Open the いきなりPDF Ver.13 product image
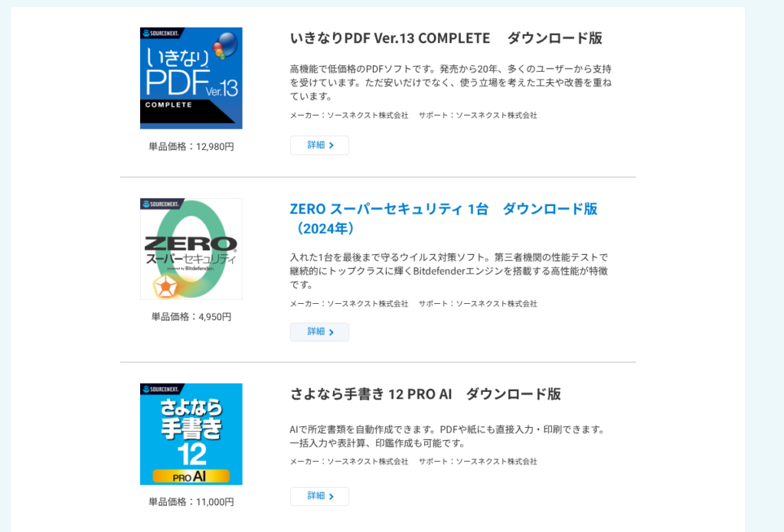Image resolution: width=784 pixels, height=532 pixels. (x=191, y=78)
